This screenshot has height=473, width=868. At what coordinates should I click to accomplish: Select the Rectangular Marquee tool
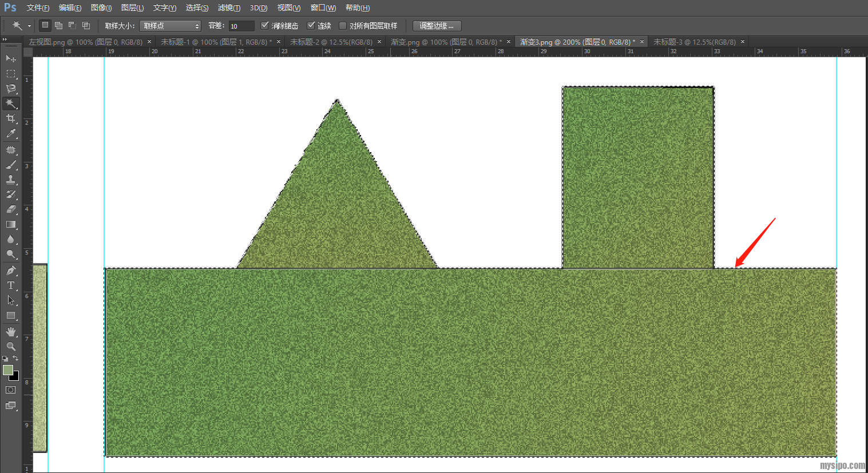point(10,74)
